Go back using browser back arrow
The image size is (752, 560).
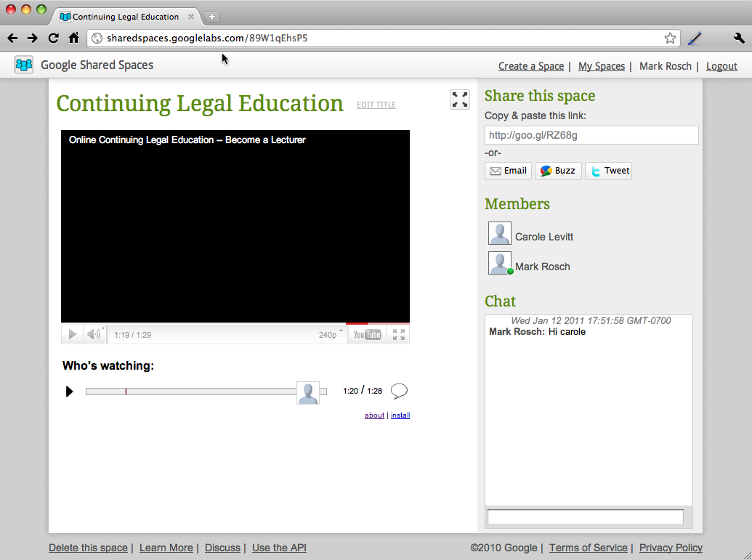click(x=13, y=38)
